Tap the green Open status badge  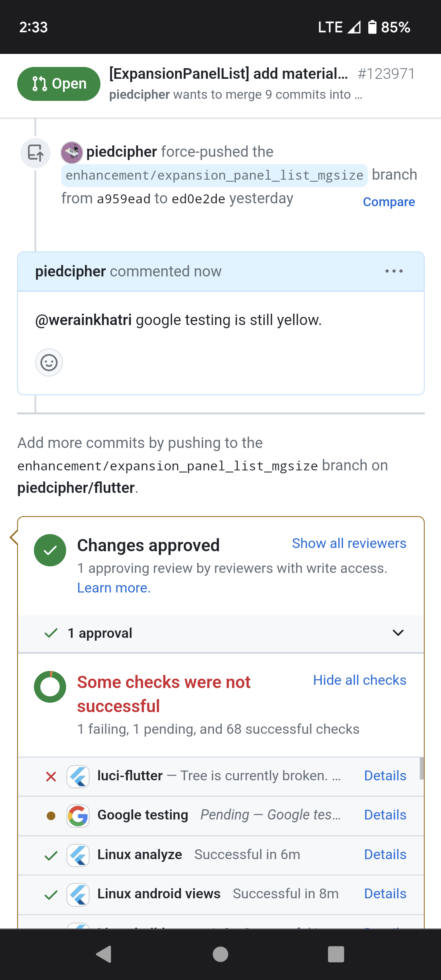[59, 84]
